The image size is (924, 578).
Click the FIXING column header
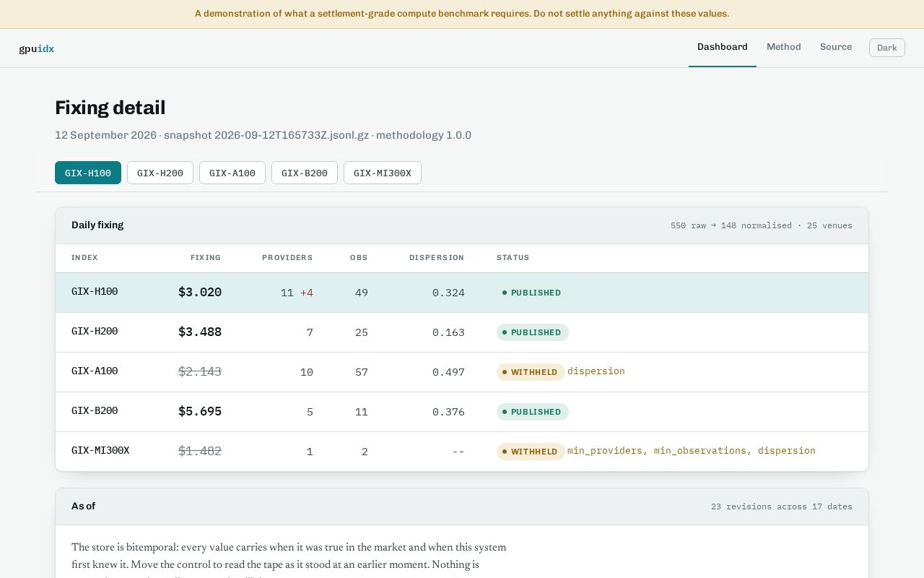click(206, 257)
